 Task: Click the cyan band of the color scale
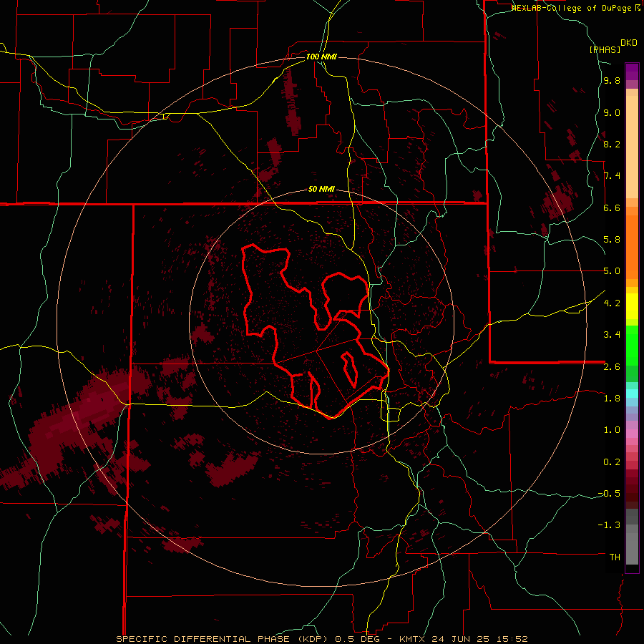point(632,394)
